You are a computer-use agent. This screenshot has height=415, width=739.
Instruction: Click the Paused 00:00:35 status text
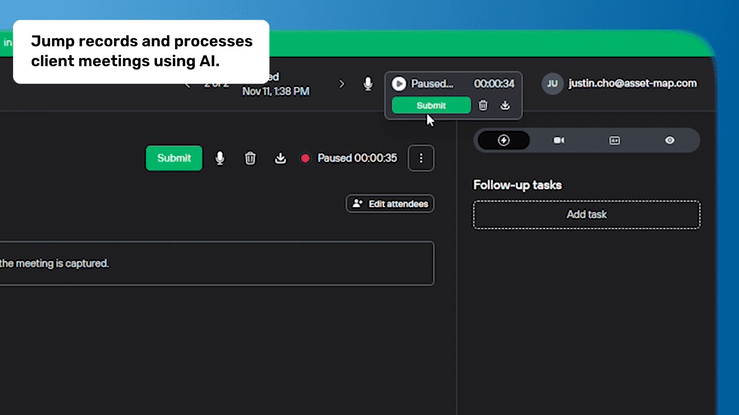[357, 158]
